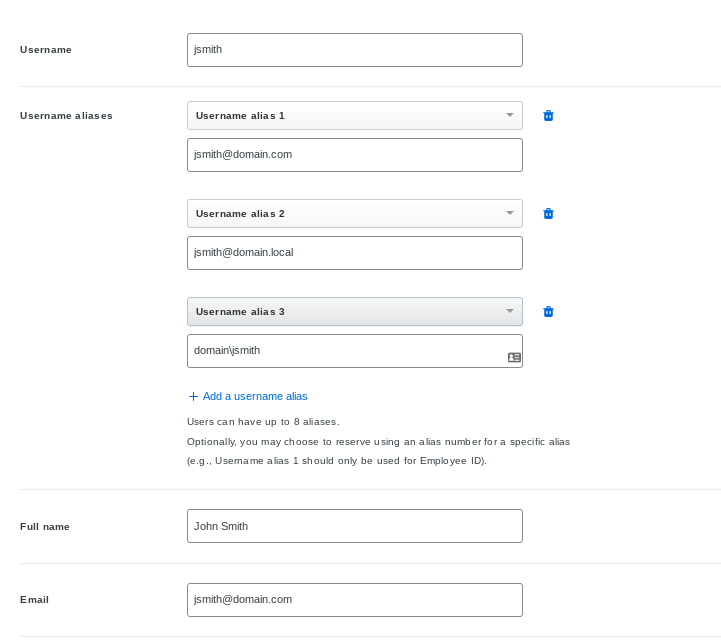Edit the jsmith@domain.com alias 1 field
The image size is (721, 643).
354,155
